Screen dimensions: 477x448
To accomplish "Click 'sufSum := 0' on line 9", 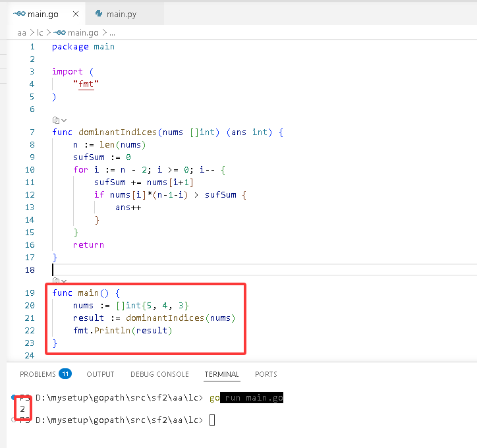I will pos(102,157).
